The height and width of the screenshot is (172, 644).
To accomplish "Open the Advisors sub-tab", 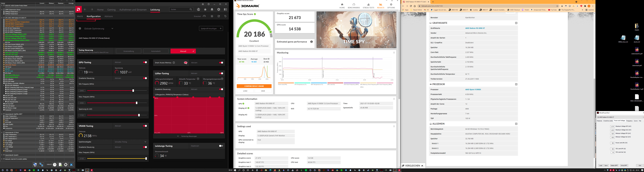I will point(109,16).
